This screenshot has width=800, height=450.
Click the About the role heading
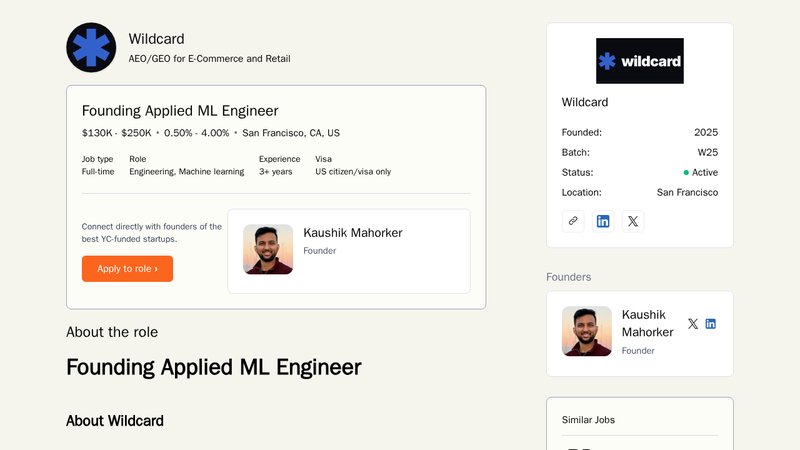coord(112,332)
